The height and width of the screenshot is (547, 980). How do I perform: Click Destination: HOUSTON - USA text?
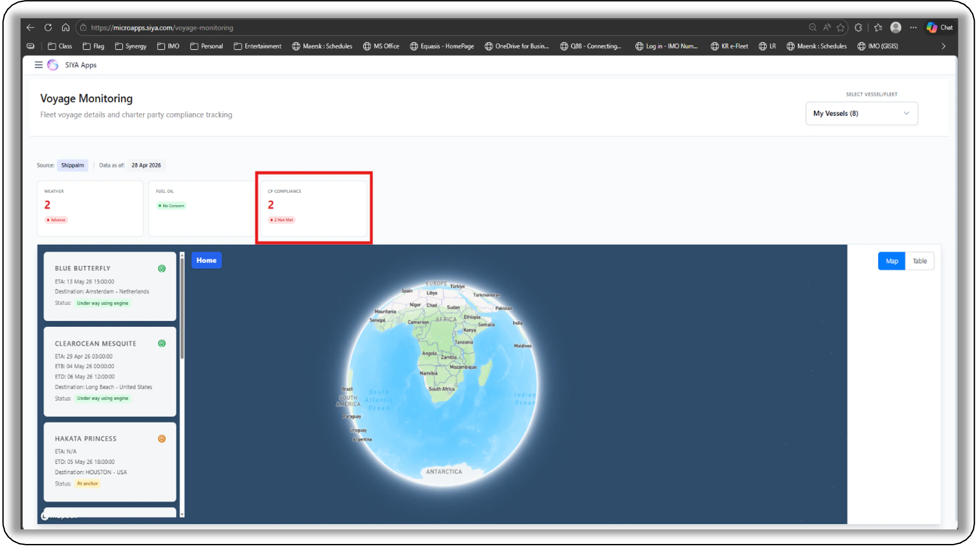point(91,473)
